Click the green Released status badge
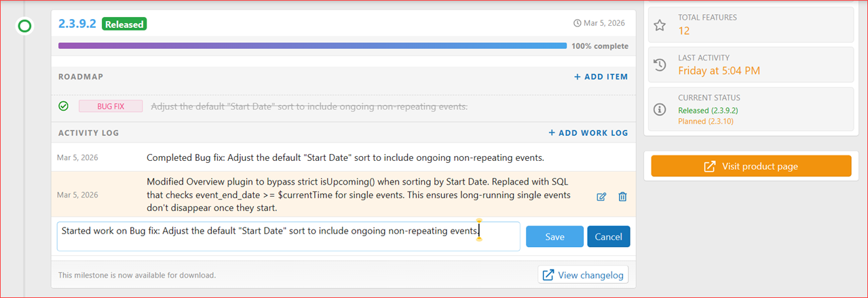868x298 pixels. [124, 24]
